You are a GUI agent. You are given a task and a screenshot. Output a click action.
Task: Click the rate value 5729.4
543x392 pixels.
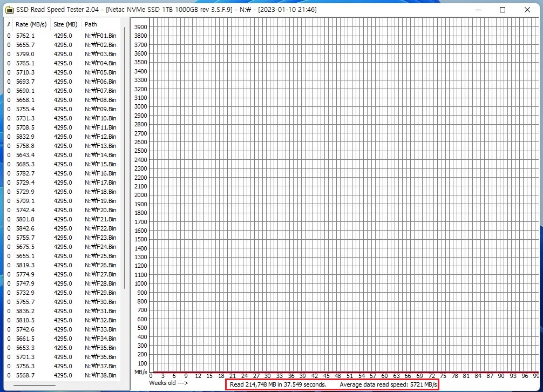tap(25, 183)
